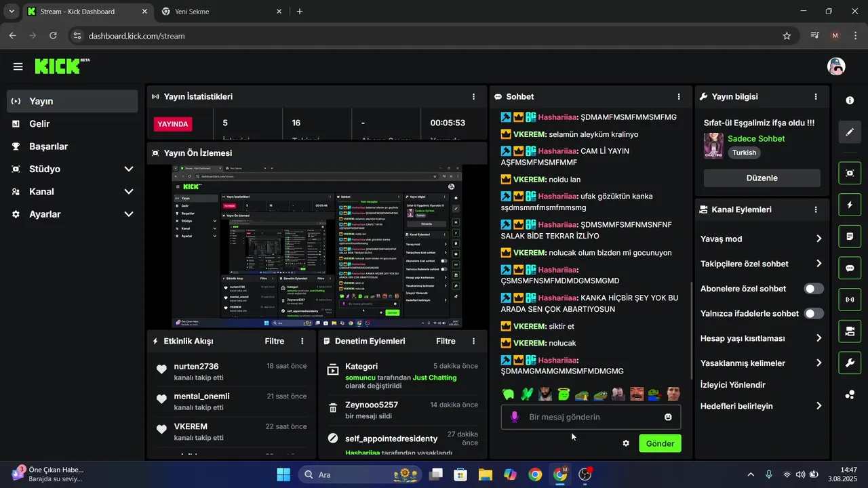
Task: Open the profile avatar menu
Action: pyautogui.click(x=836, y=66)
